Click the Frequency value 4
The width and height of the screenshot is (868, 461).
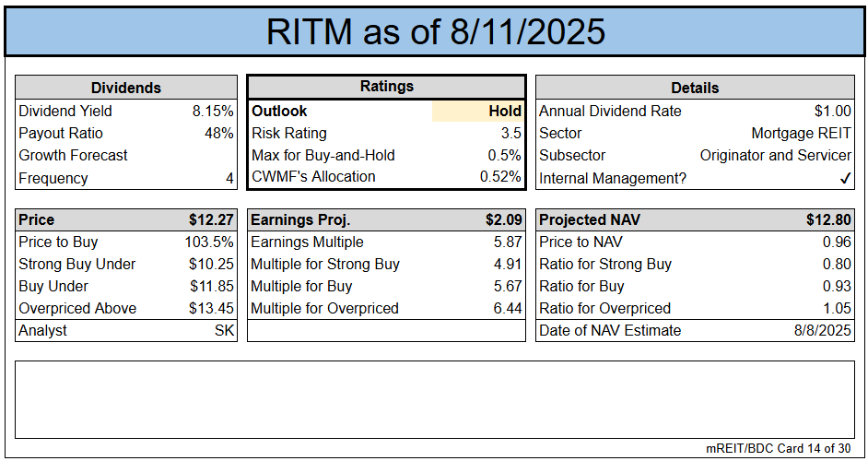coord(229,179)
